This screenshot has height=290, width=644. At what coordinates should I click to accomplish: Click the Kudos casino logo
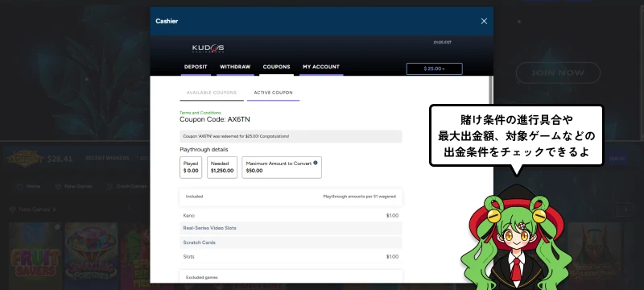pyautogui.click(x=208, y=48)
